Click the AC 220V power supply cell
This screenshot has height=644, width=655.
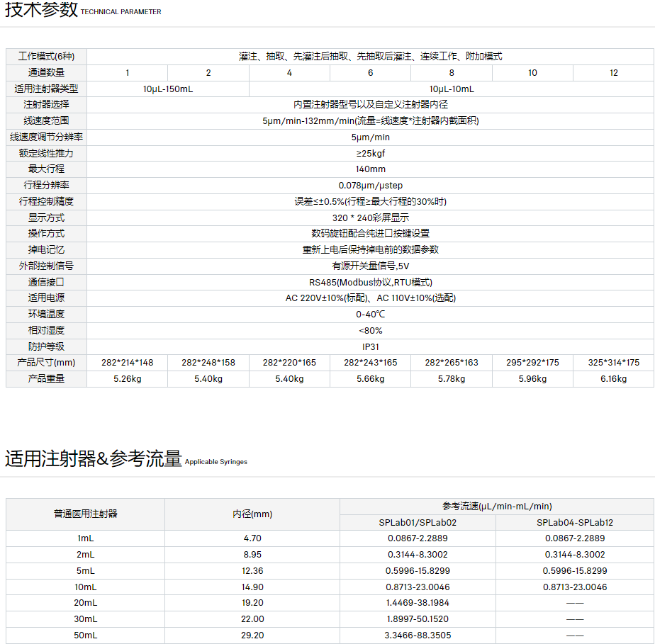tap(370, 298)
